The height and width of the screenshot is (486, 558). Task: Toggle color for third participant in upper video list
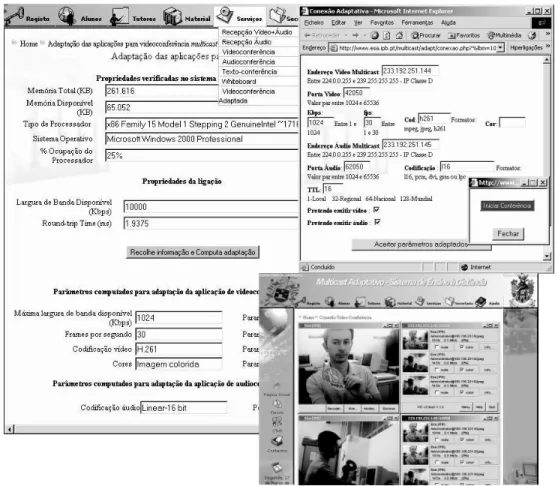tap(462, 392)
